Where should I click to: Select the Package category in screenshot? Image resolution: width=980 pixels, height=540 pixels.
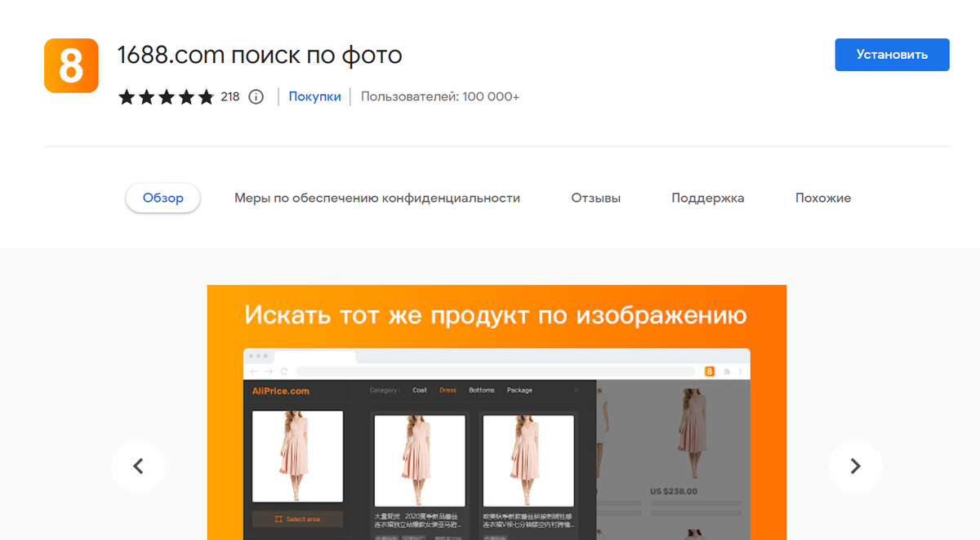[519, 390]
